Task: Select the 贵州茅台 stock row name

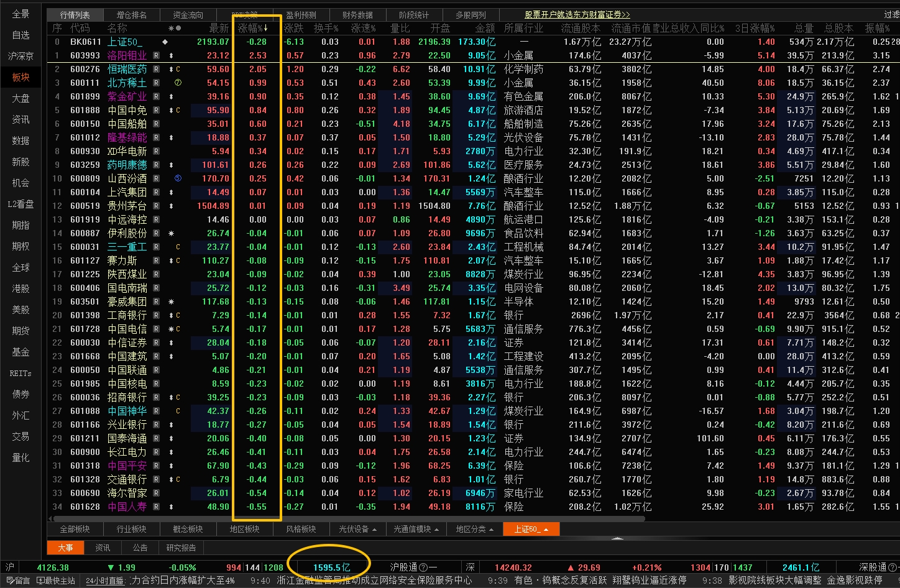Action: (x=127, y=206)
